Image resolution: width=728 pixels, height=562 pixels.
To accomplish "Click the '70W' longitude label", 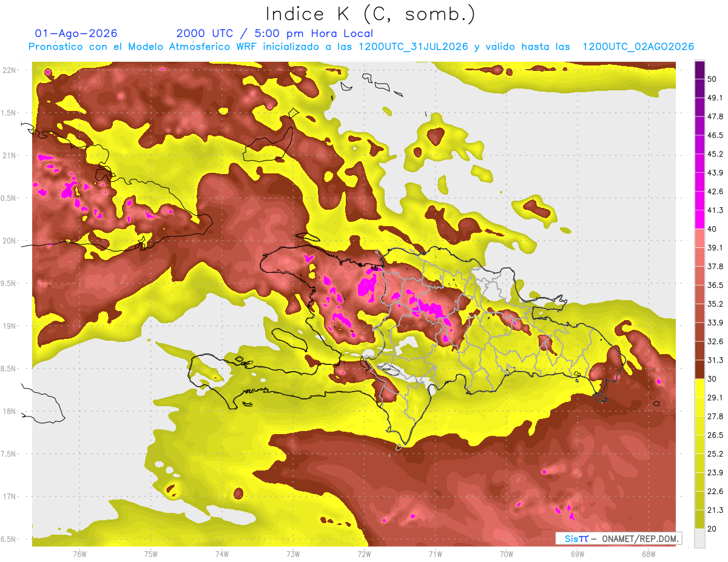I will (x=507, y=554).
